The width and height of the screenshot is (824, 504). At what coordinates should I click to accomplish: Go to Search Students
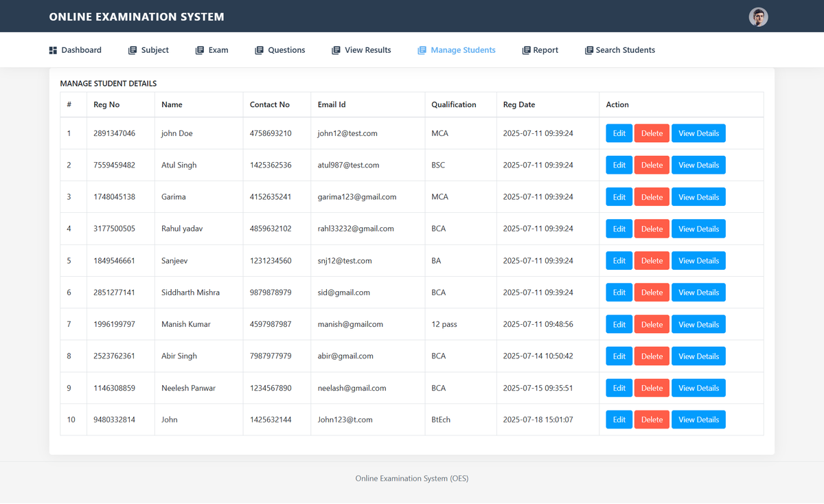click(620, 50)
